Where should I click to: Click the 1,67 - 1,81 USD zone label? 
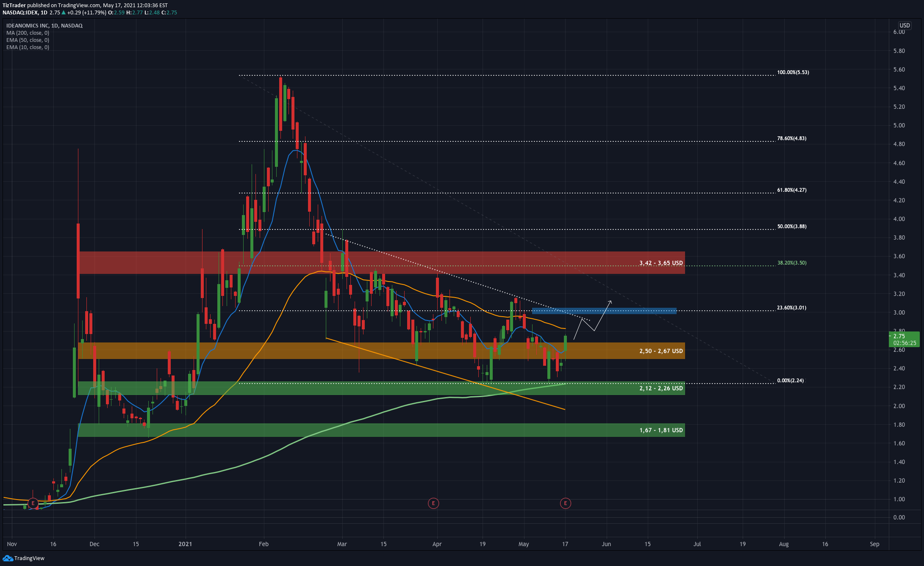click(x=661, y=430)
